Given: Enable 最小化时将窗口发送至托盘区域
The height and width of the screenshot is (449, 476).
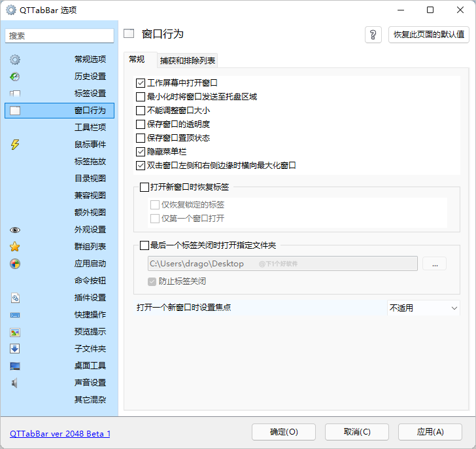Looking at the screenshot, I should tap(140, 97).
